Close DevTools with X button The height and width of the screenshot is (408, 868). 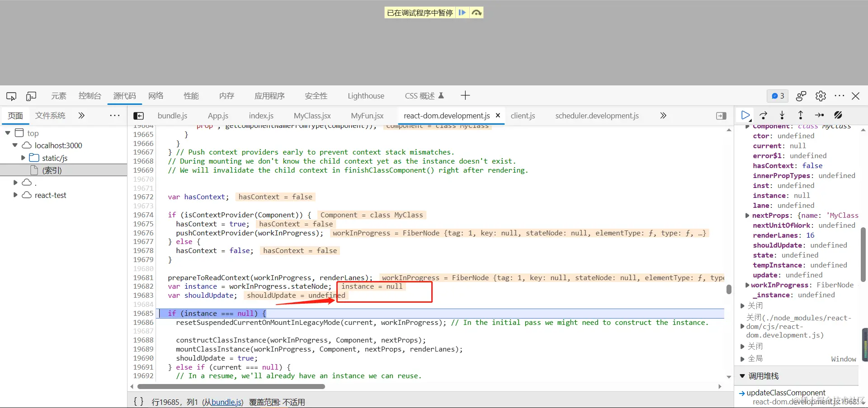click(855, 96)
